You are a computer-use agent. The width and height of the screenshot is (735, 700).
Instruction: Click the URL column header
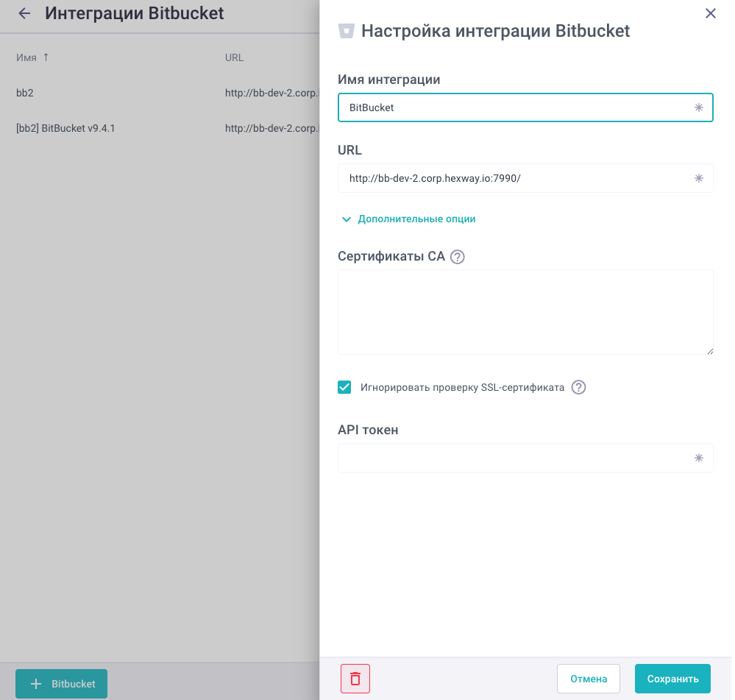pyautogui.click(x=234, y=57)
